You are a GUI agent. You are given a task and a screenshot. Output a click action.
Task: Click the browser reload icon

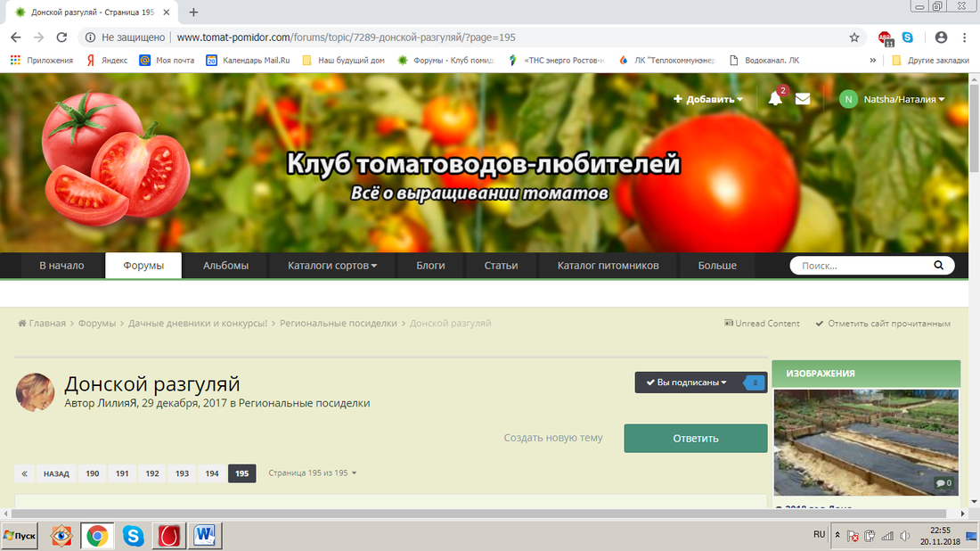point(61,37)
